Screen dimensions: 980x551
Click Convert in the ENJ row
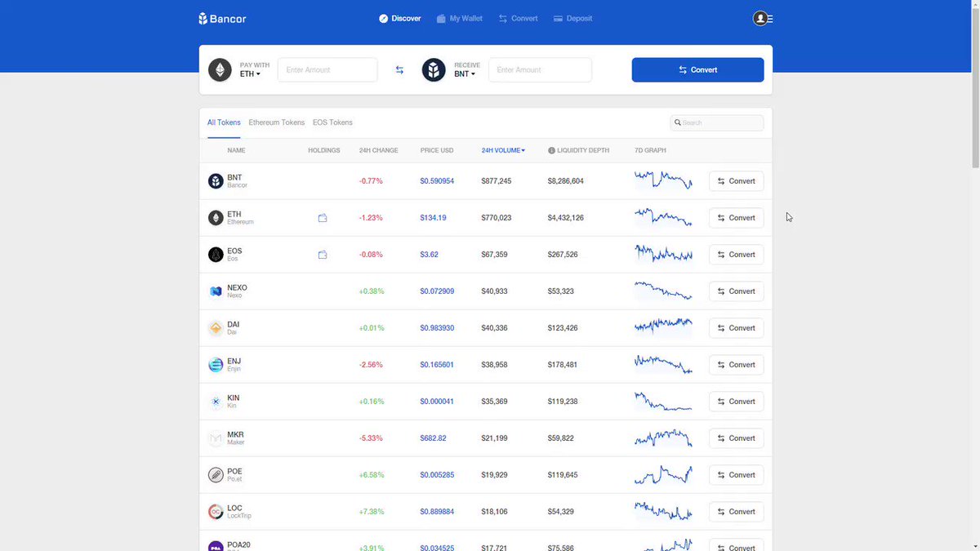736,365
